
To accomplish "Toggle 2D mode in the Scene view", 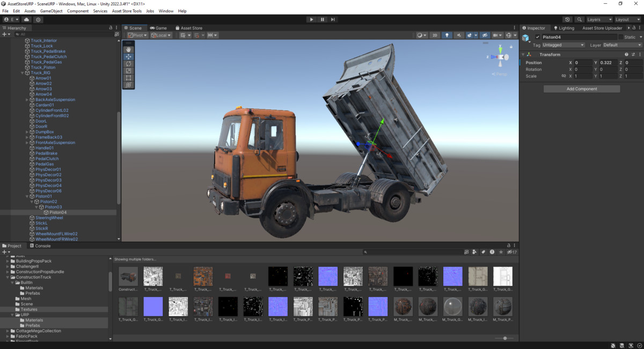I will pos(435,35).
